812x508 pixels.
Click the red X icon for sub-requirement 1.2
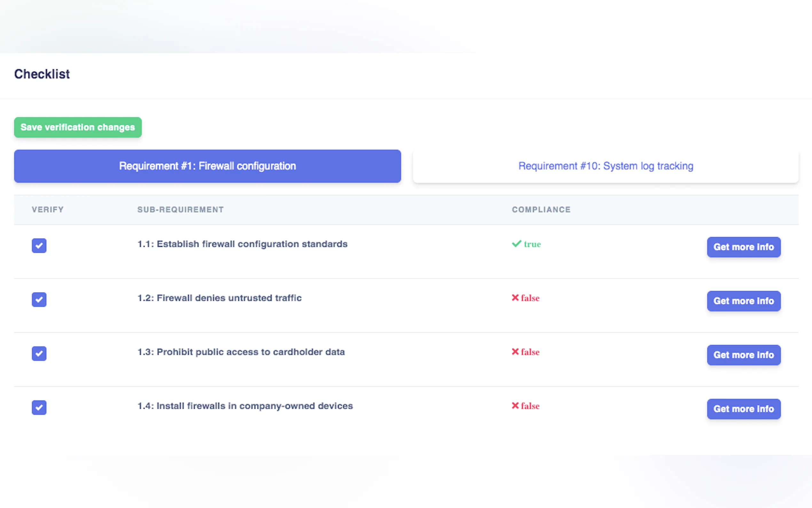(x=515, y=298)
